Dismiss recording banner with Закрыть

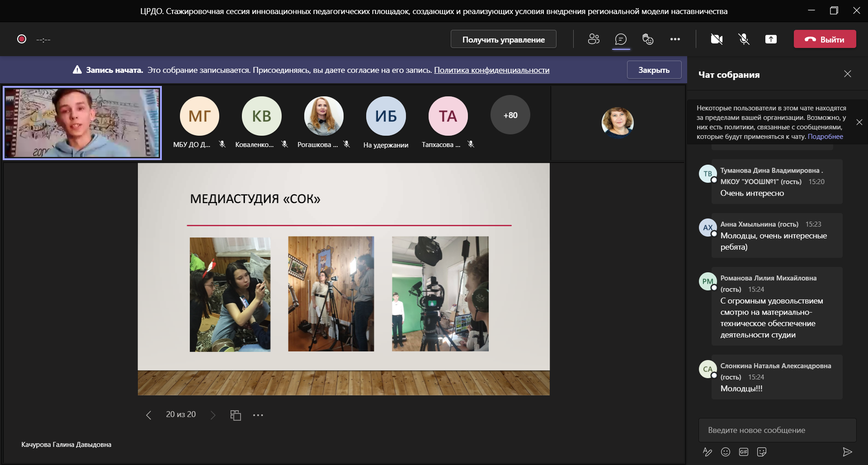[654, 70]
